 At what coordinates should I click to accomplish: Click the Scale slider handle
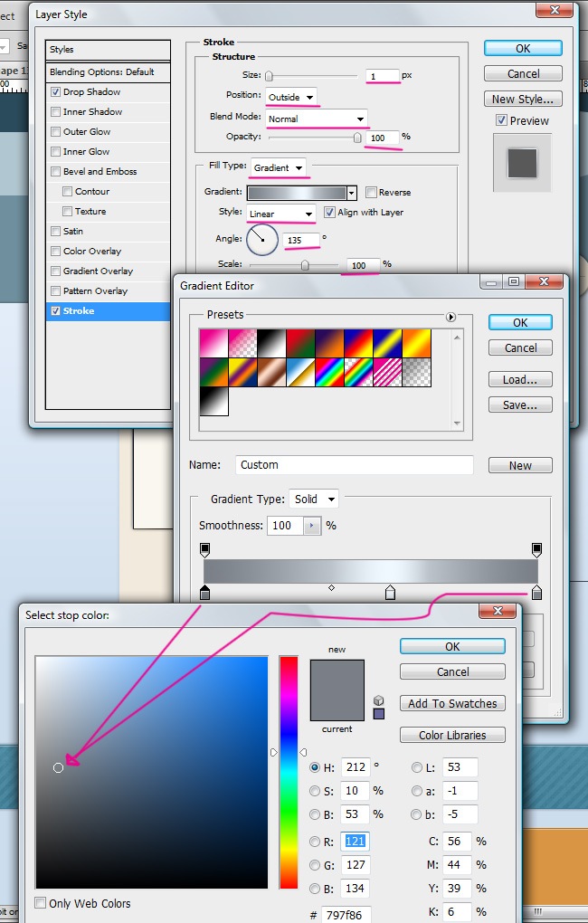click(305, 265)
